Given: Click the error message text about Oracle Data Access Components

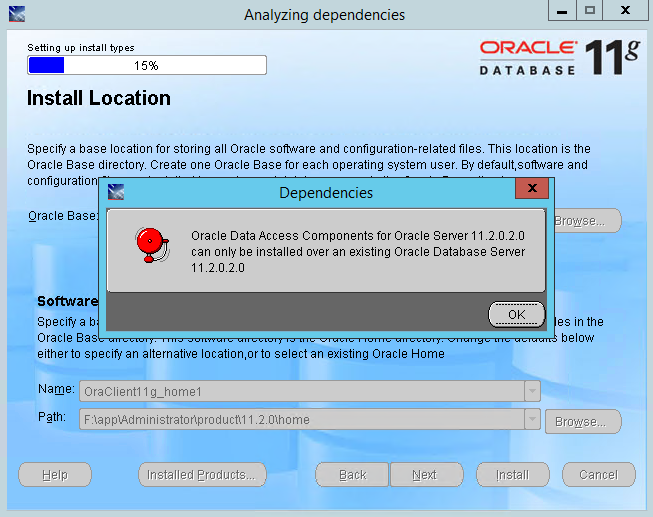Looking at the screenshot, I should tap(358, 252).
